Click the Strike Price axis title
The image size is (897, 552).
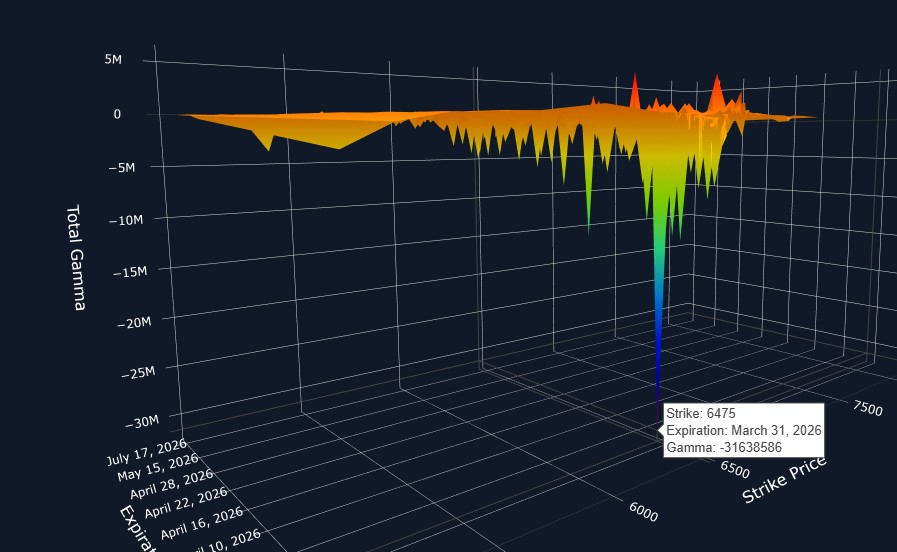784,480
